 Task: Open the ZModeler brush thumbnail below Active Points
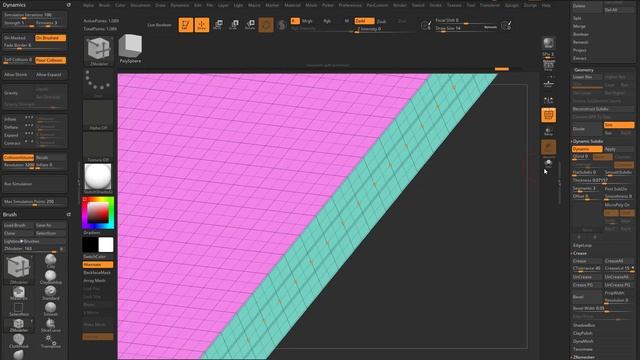(x=98, y=51)
